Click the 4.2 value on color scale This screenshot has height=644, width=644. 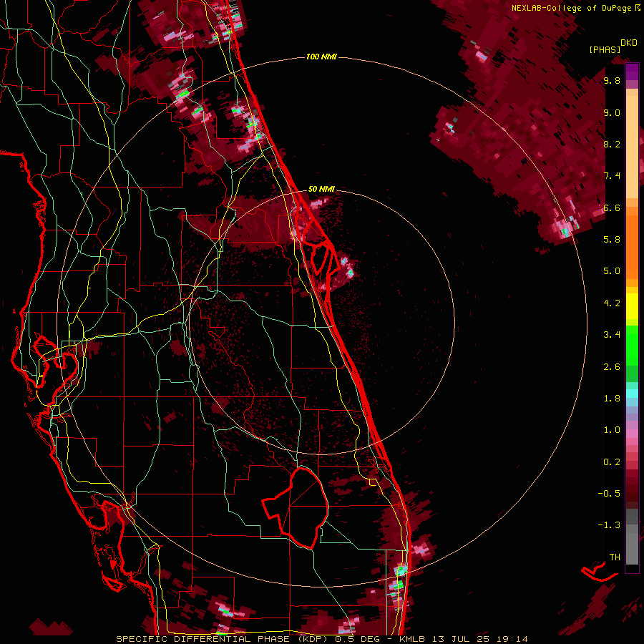point(612,303)
